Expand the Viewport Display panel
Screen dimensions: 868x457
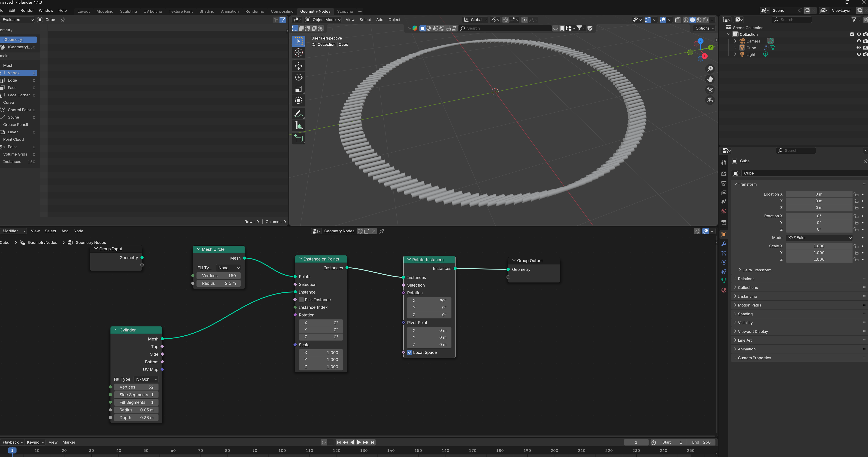(x=753, y=331)
